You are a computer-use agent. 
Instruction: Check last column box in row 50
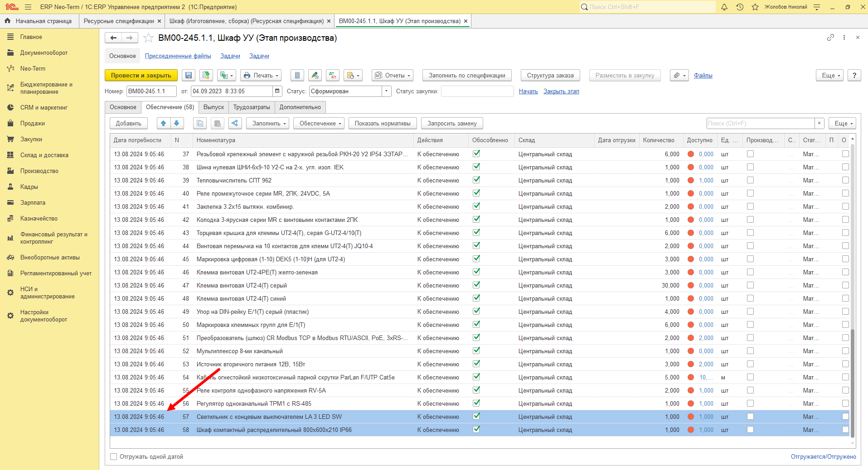[x=845, y=325]
